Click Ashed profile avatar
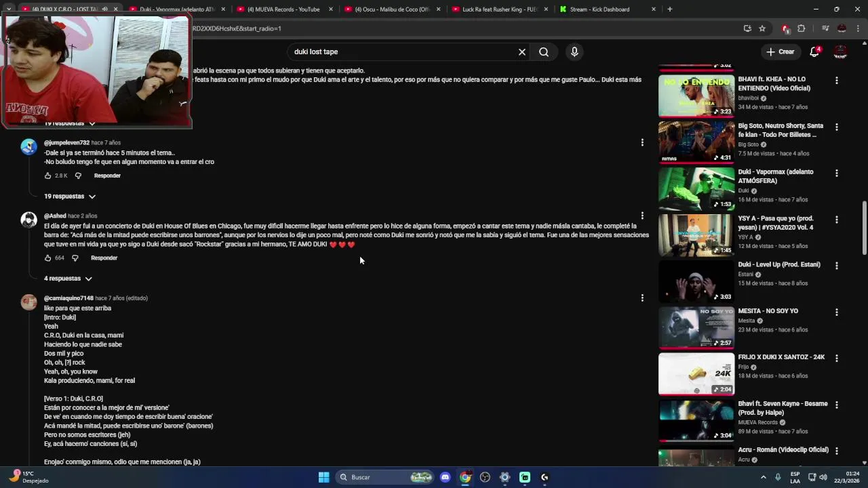 28,220
